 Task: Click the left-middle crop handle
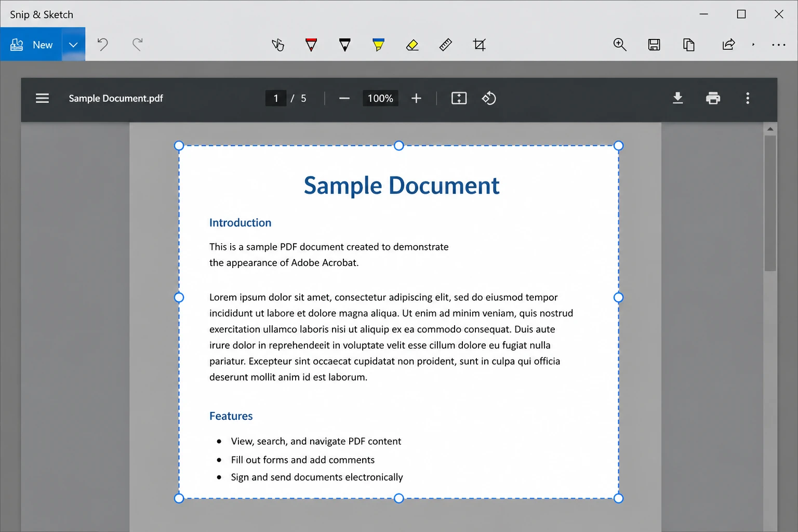(179, 297)
